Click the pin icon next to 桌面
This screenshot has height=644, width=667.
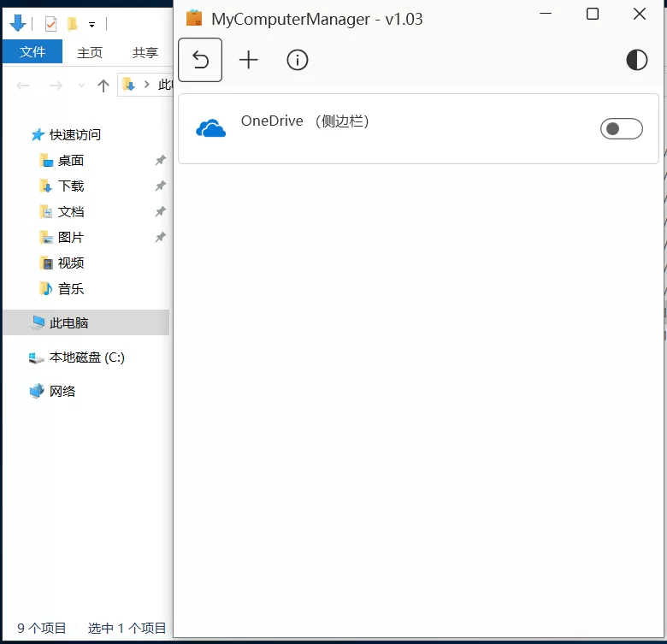coord(161,161)
